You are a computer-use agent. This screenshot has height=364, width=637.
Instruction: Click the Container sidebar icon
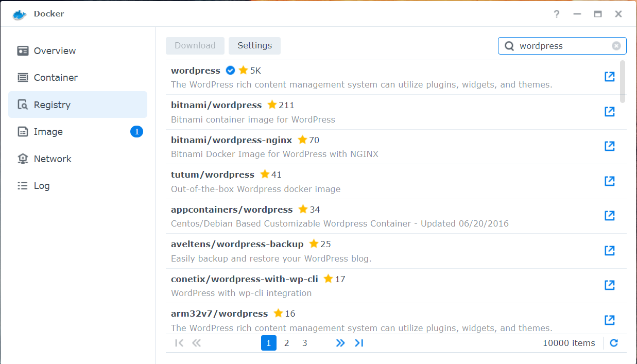pos(23,78)
